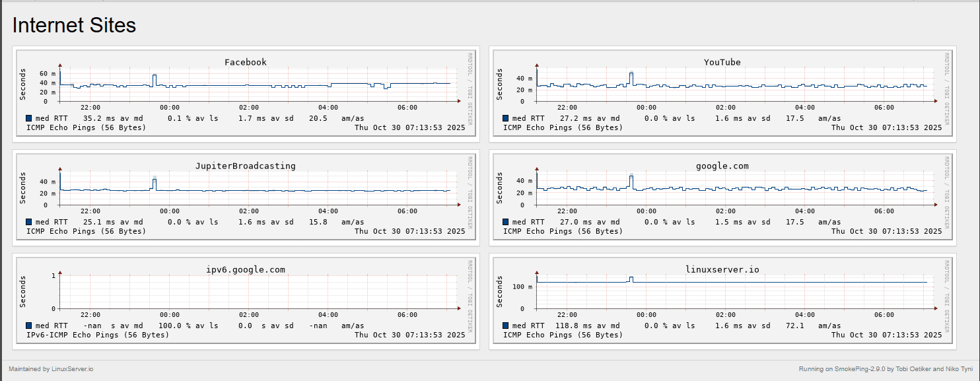
Task: Click the med RTT legend icon under linuxserver.io
Action: [x=507, y=325]
